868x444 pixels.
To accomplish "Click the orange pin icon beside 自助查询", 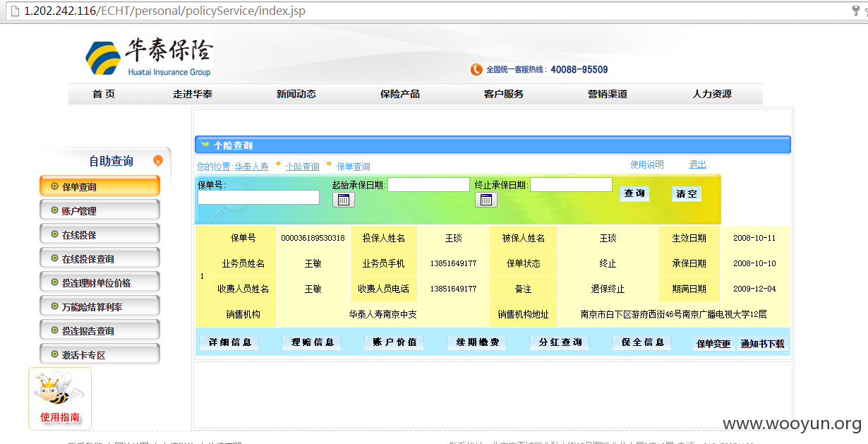I will (158, 161).
